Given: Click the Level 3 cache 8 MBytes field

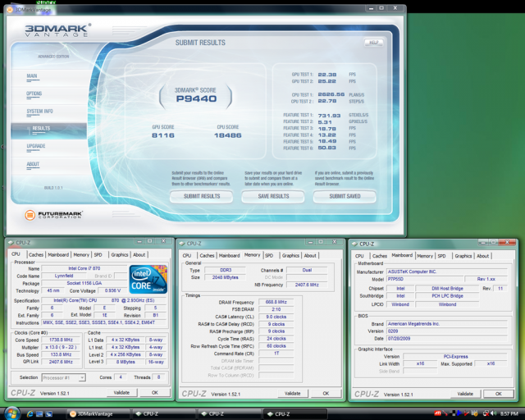Looking at the screenshot, I should (126, 362).
